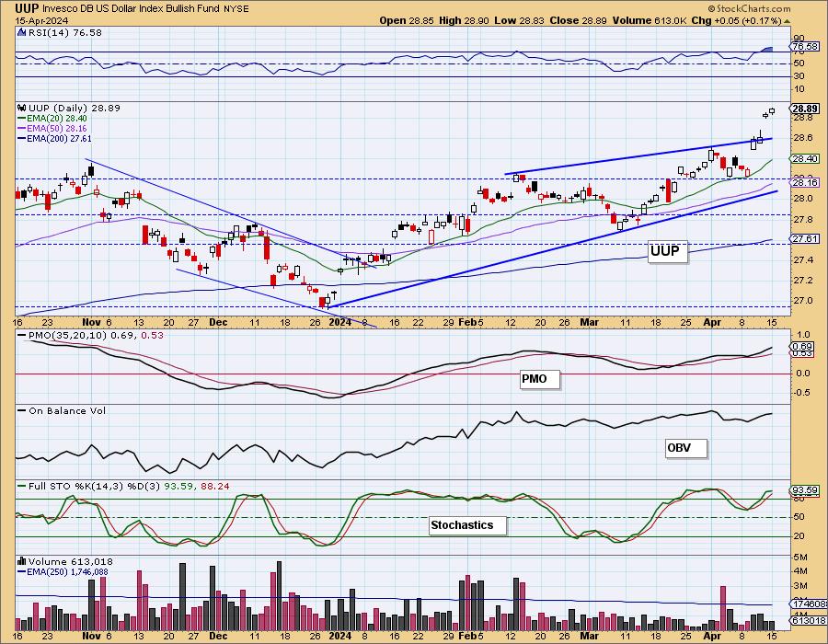Screen dimensions: 828x644
Task: Click the EMA(200) 27.61 legend entry
Action: click(55, 138)
